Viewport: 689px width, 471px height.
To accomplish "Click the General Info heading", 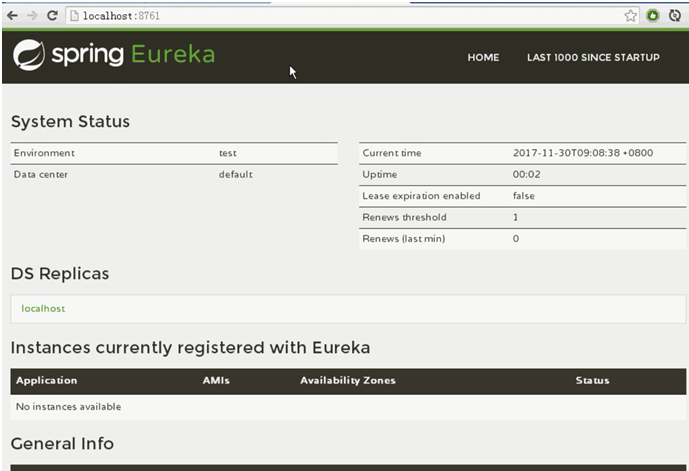I will [62, 444].
